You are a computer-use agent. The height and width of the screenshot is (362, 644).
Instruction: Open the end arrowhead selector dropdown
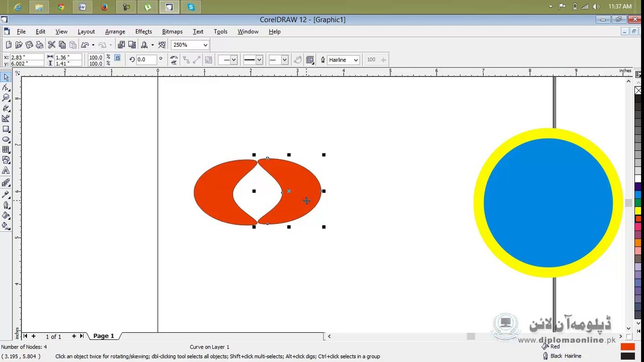click(284, 60)
